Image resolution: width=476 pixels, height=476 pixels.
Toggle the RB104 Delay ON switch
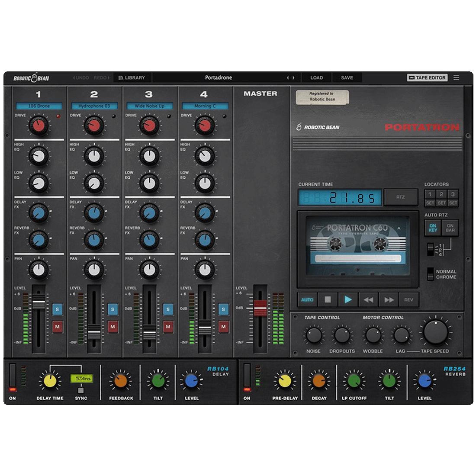click(13, 377)
